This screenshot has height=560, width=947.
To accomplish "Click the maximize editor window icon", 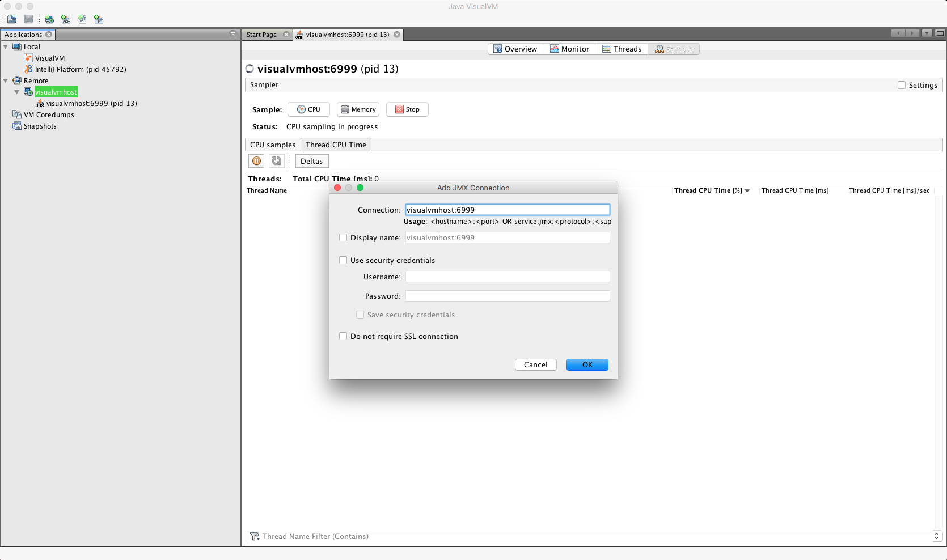I will pos(940,33).
